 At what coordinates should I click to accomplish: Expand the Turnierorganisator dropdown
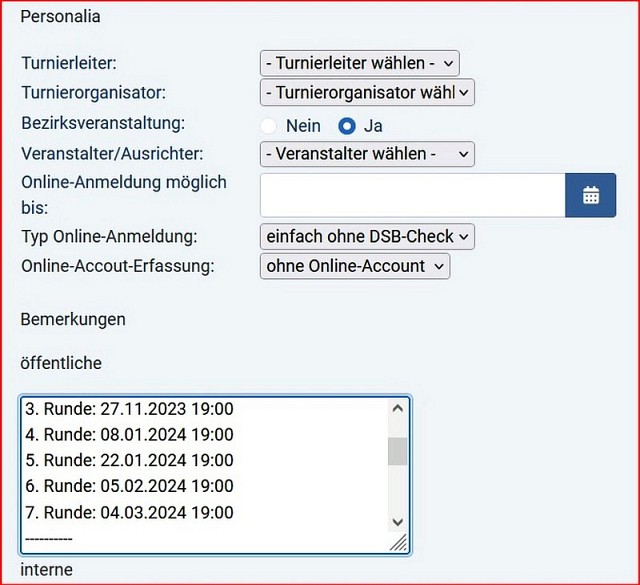pyautogui.click(x=366, y=93)
